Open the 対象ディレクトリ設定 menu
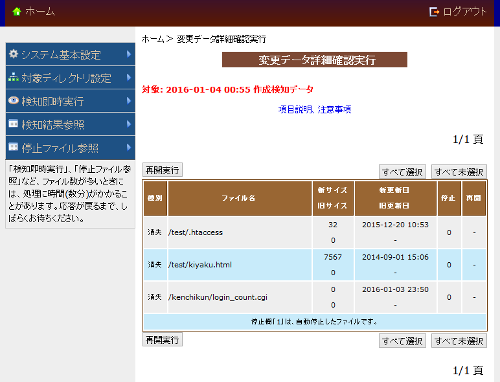 pos(70,77)
